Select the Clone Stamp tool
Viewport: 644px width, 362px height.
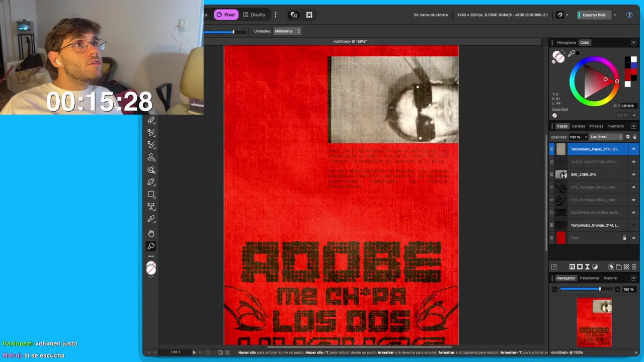(x=151, y=157)
